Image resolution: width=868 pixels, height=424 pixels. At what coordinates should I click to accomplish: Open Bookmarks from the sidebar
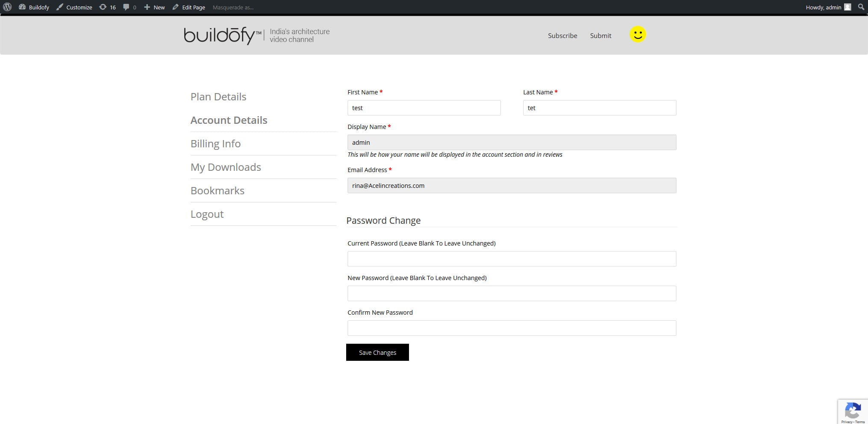coord(217,190)
